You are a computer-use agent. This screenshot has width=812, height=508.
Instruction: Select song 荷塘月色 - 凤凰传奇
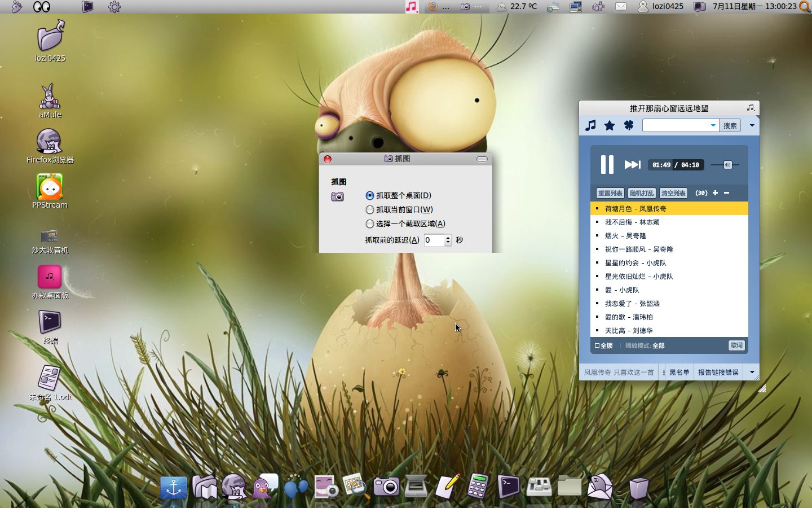(669, 208)
